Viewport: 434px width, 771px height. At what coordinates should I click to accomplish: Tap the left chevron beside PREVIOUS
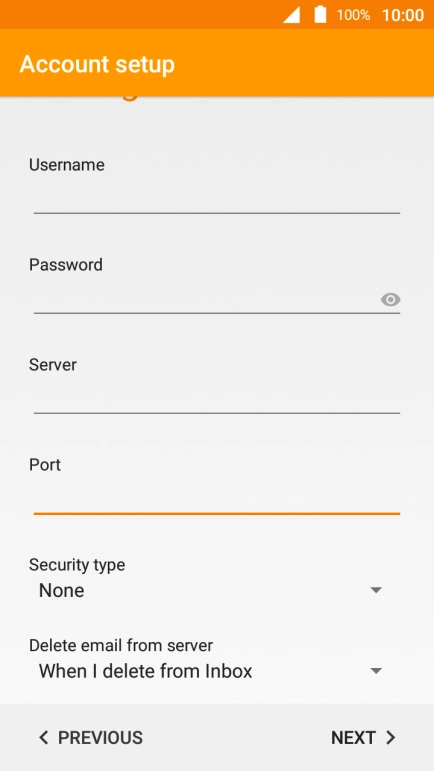[43, 737]
